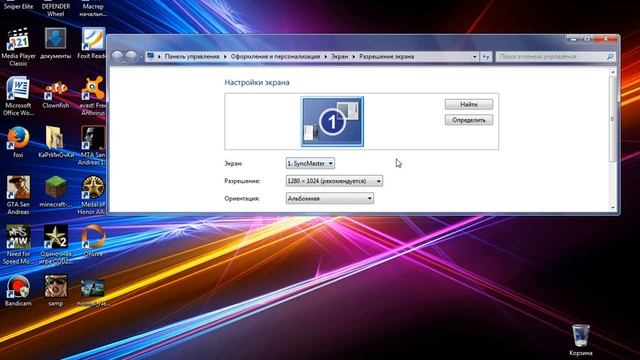The height and width of the screenshot is (360, 640).
Task: Open Media Player Classic desktop shortcut
Action: coord(18,46)
